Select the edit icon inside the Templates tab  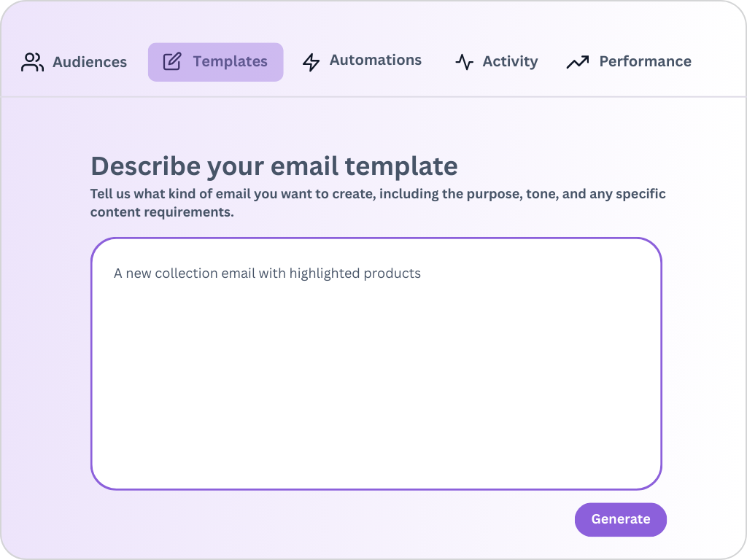[x=171, y=62]
